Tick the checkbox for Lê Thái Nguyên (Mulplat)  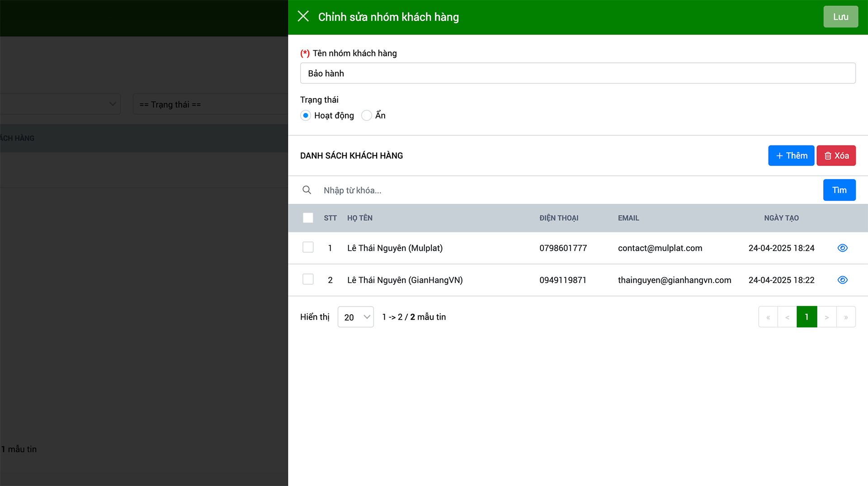coord(308,247)
